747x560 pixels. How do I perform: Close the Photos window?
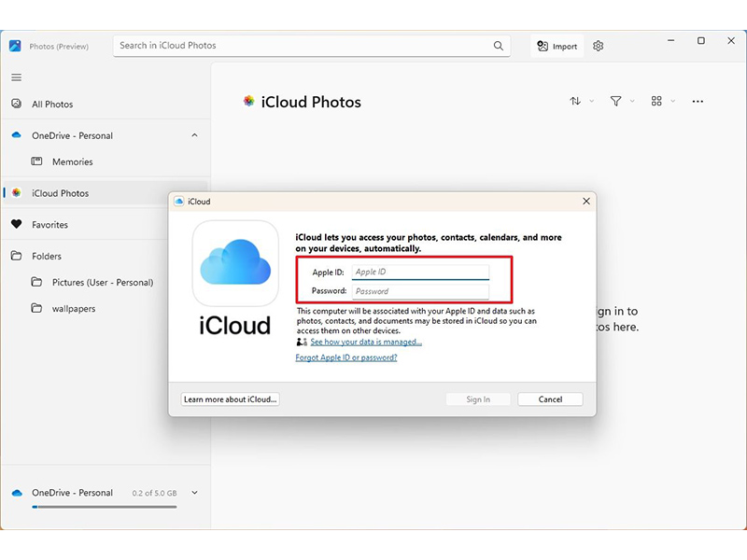pos(731,41)
